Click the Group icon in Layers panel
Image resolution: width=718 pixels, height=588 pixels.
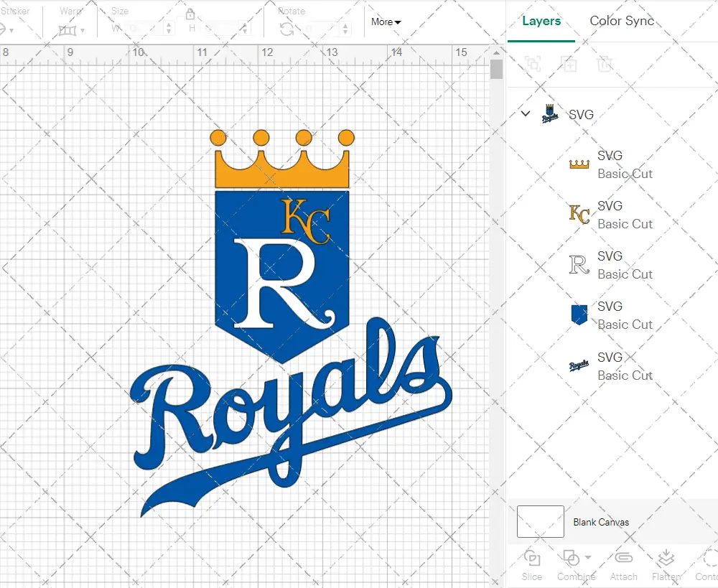533,64
